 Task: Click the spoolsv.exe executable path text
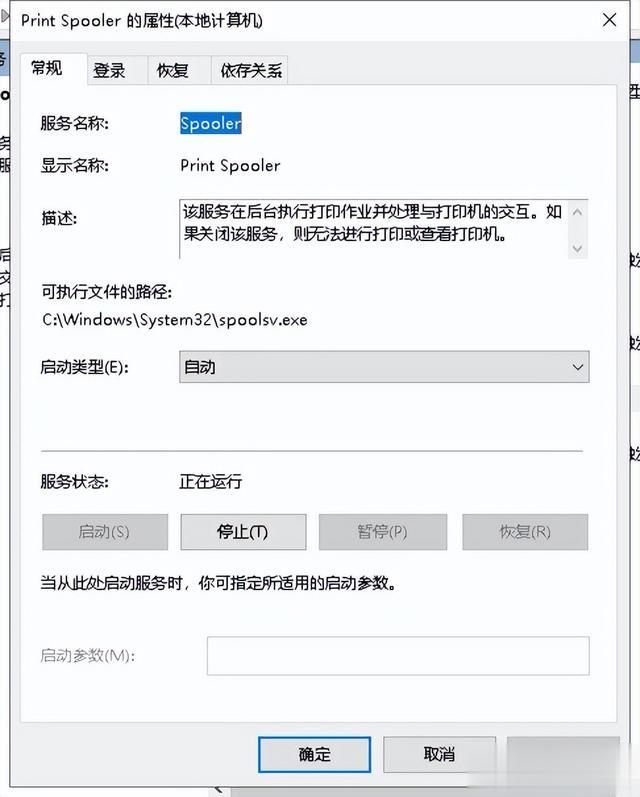175,320
